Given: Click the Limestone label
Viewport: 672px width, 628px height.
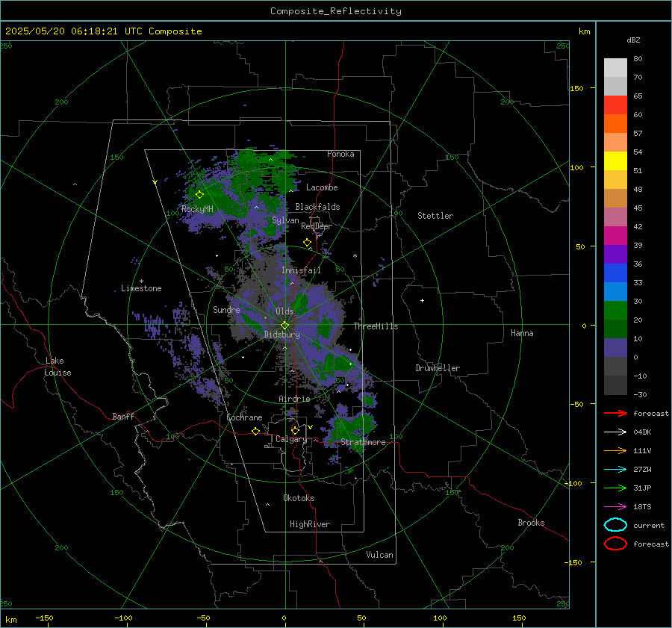Looking at the screenshot, I should click(141, 288).
